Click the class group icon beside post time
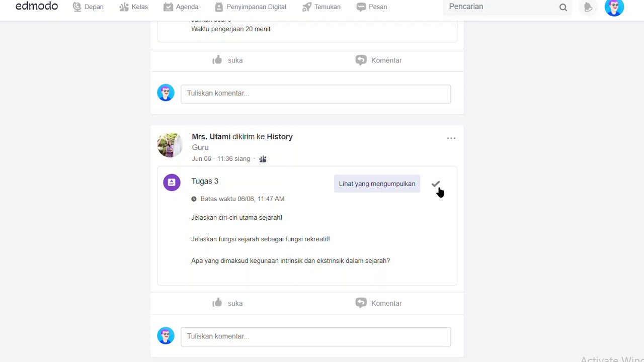 (x=263, y=159)
